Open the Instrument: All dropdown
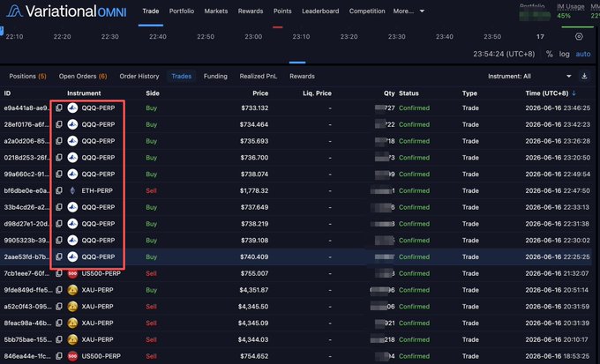This screenshot has height=364, width=600. [529, 76]
